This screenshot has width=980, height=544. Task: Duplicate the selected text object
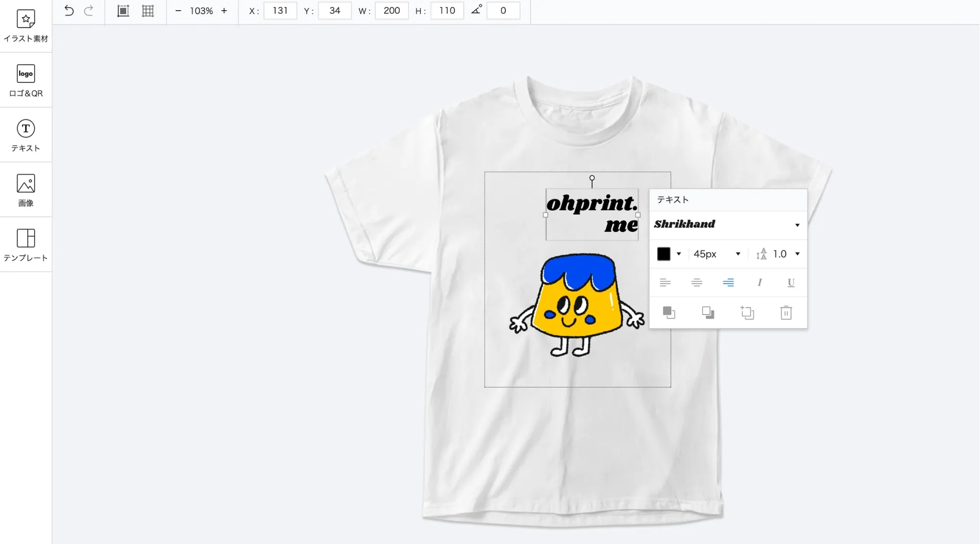click(747, 312)
